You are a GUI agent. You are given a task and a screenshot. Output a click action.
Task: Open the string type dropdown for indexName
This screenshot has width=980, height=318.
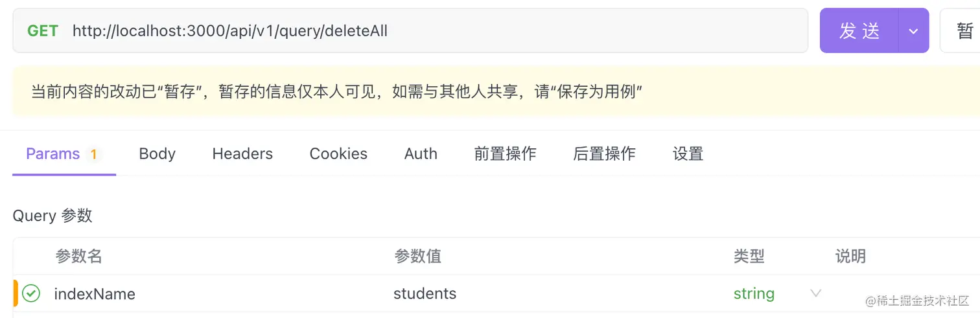pyautogui.click(x=815, y=293)
